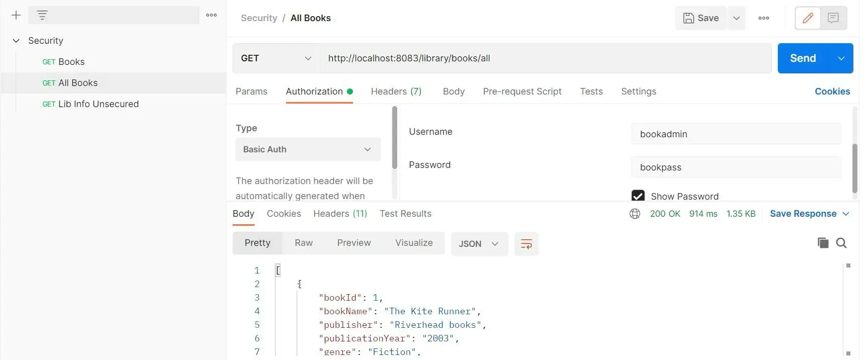Switch to Pre-request Script tab
This screenshot has height=360, width=868.
click(x=522, y=92)
